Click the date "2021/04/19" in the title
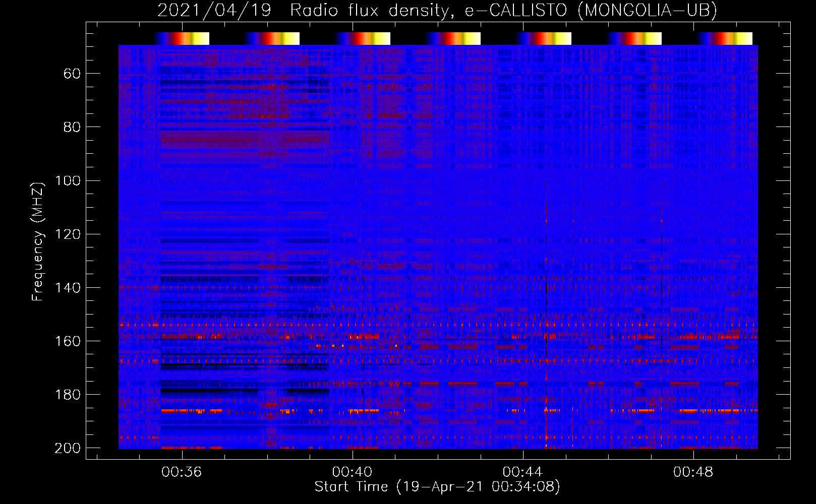 pyautogui.click(x=214, y=10)
